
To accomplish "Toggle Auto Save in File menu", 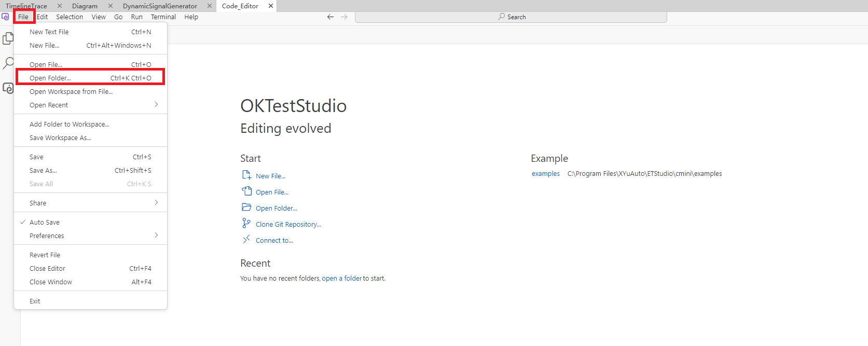I will (x=45, y=222).
